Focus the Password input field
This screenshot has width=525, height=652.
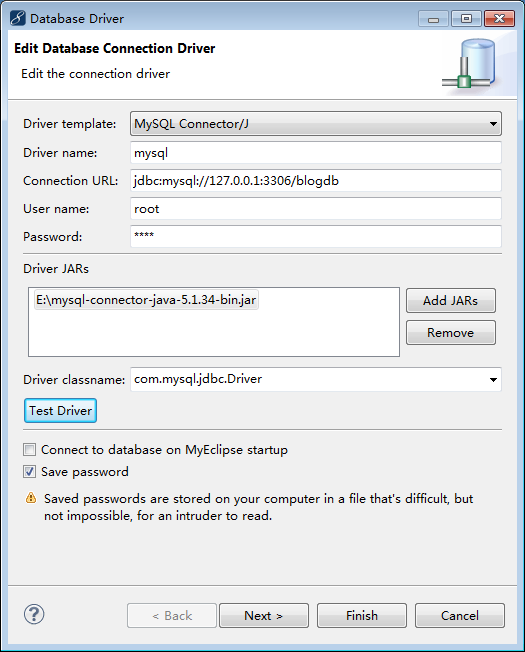point(316,236)
